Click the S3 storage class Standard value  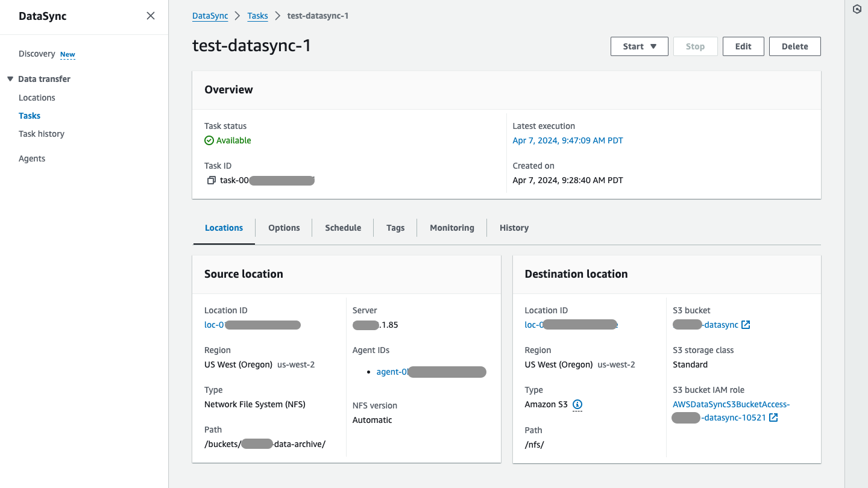tap(690, 364)
